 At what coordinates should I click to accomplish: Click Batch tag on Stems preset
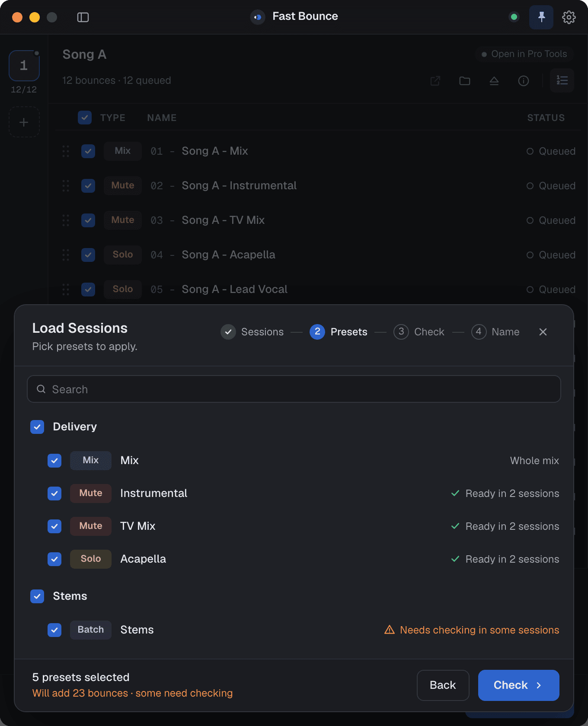[x=91, y=630]
